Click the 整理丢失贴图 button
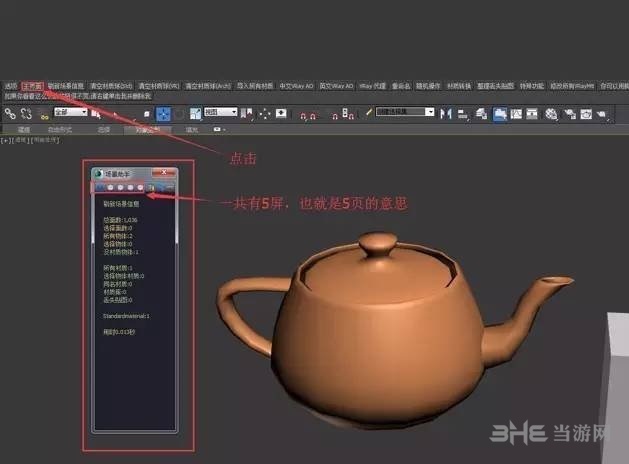This screenshot has width=629, height=464. pyautogui.click(x=495, y=86)
